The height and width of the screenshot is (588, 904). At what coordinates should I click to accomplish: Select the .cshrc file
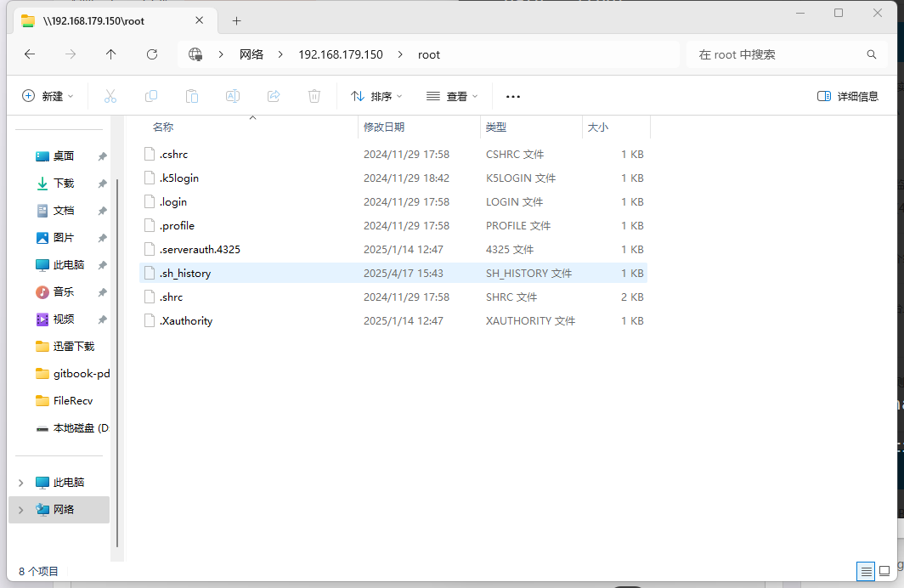[393, 155]
